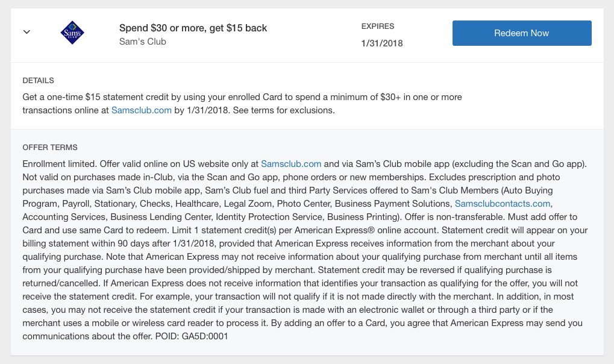614x364 pixels.
Task: Click the POID: GA5D:0001 code
Action: tap(192, 336)
